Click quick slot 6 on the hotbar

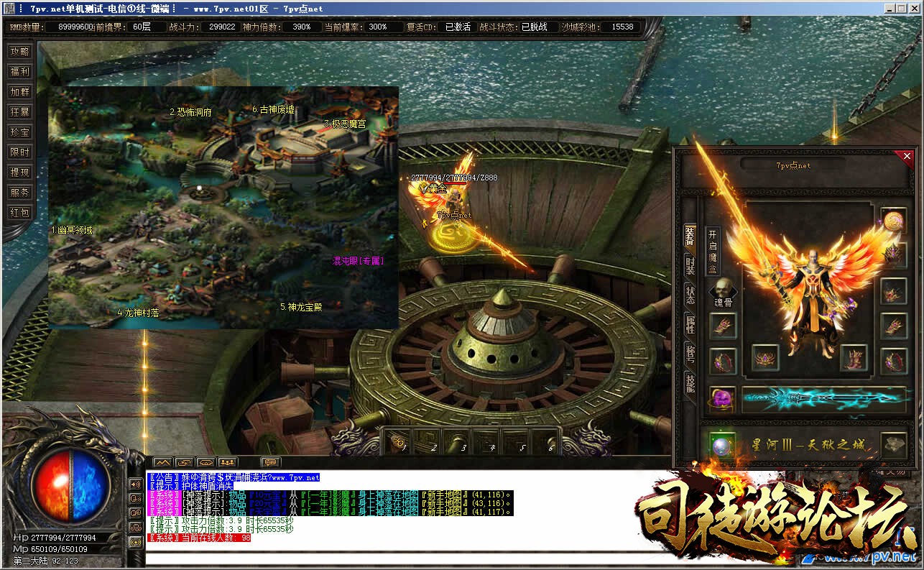point(546,441)
